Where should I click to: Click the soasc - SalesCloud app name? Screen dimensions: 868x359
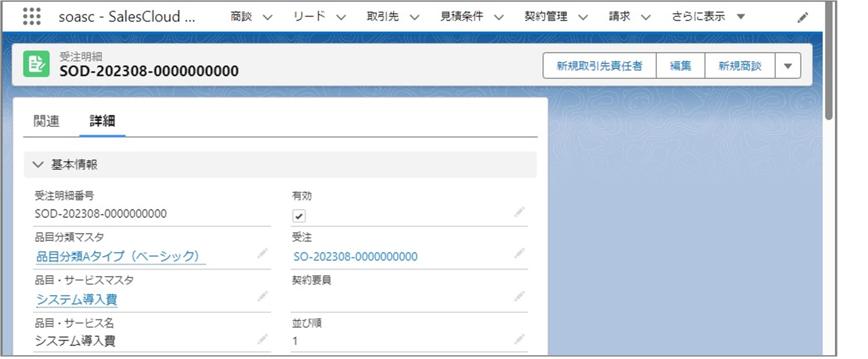pos(127,17)
